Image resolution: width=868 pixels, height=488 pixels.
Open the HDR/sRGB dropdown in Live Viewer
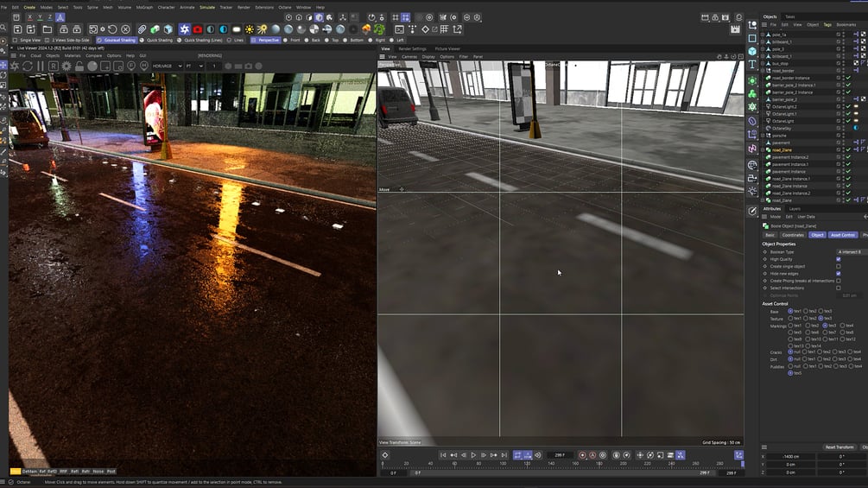pos(168,66)
